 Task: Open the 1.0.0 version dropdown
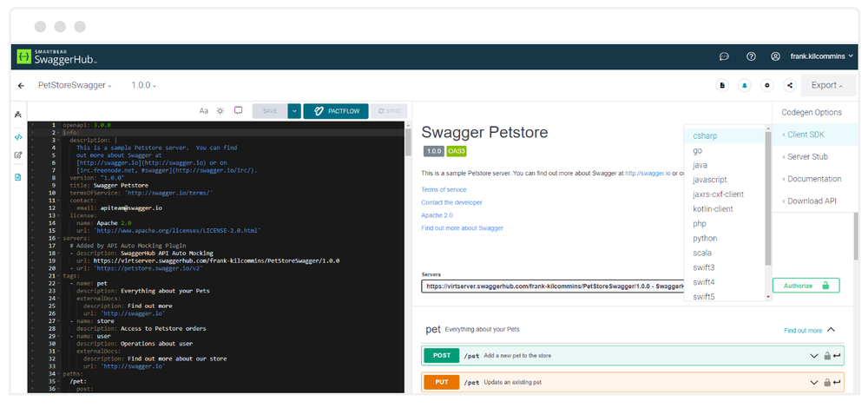coord(143,85)
